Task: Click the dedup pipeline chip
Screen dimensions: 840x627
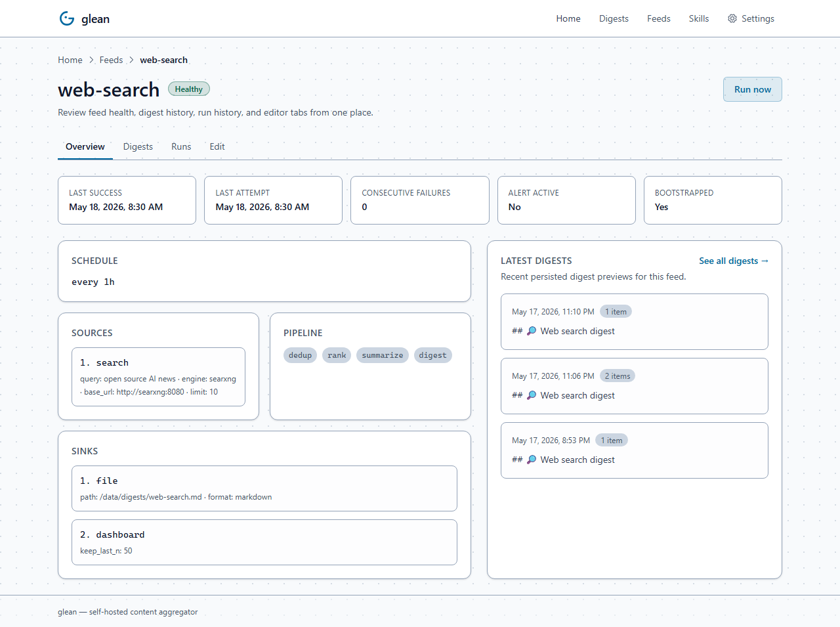Action: [x=301, y=355]
